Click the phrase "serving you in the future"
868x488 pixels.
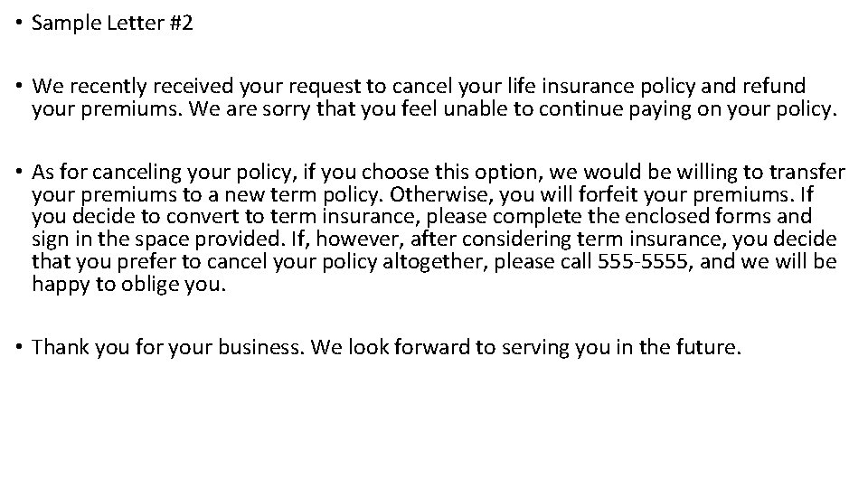pos(621,347)
